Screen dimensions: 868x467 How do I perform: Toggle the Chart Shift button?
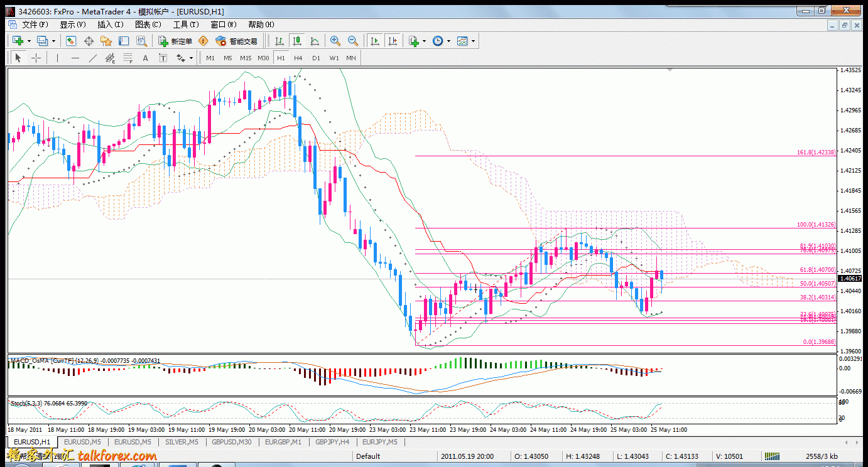(393, 41)
